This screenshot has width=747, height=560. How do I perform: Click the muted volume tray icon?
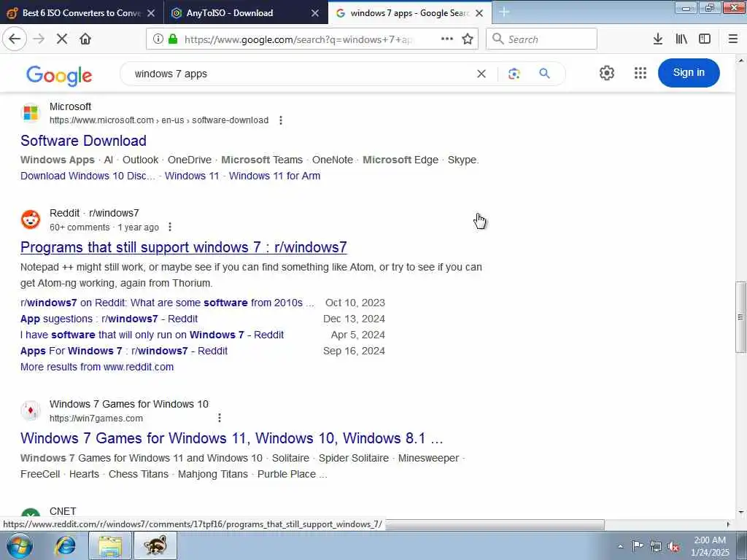pyautogui.click(x=673, y=546)
